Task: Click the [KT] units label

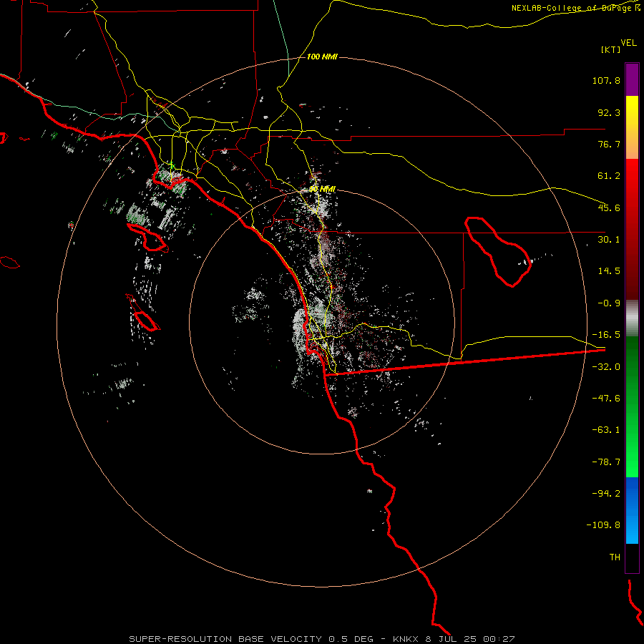Action: pos(611,49)
